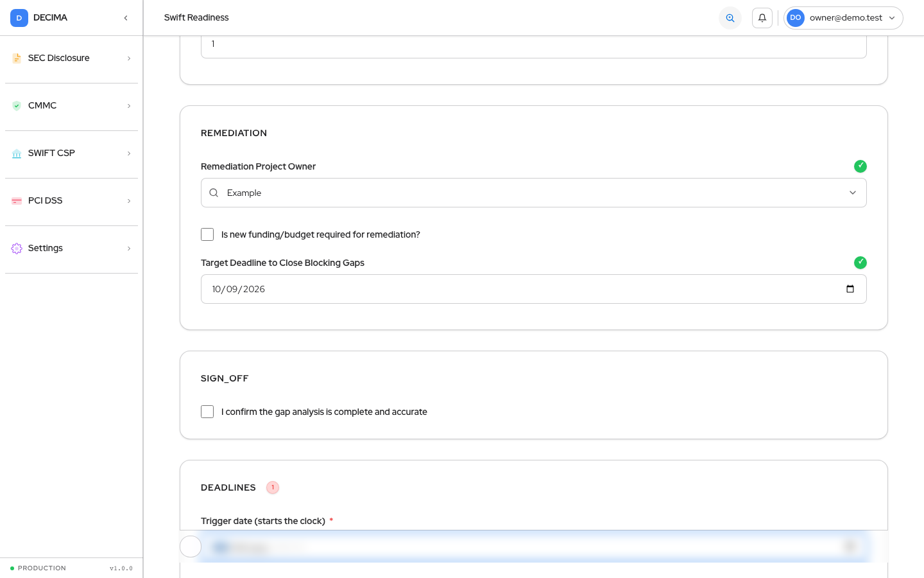Click the Swift Readiness page title
This screenshot has height=578, width=924.
click(196, 18)
